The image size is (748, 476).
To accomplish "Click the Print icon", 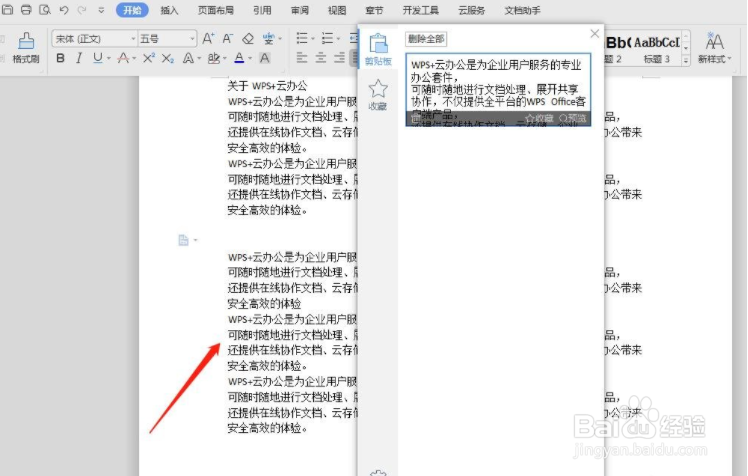I will click(x=26, y=10).
